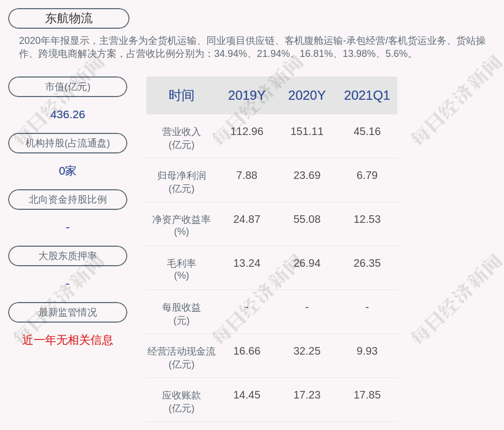Screen dimensions: 504x430
Task: Select the 北向资金持股比例 label pill
Action: point(68,200)
